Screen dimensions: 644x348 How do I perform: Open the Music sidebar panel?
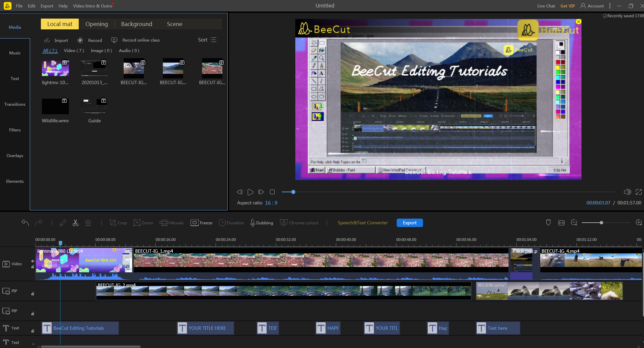click(x=15, y=53)
